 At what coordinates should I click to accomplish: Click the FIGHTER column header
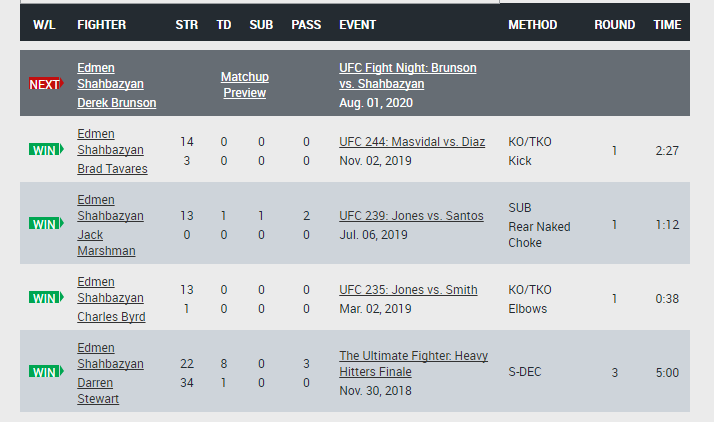click(102, 25)
